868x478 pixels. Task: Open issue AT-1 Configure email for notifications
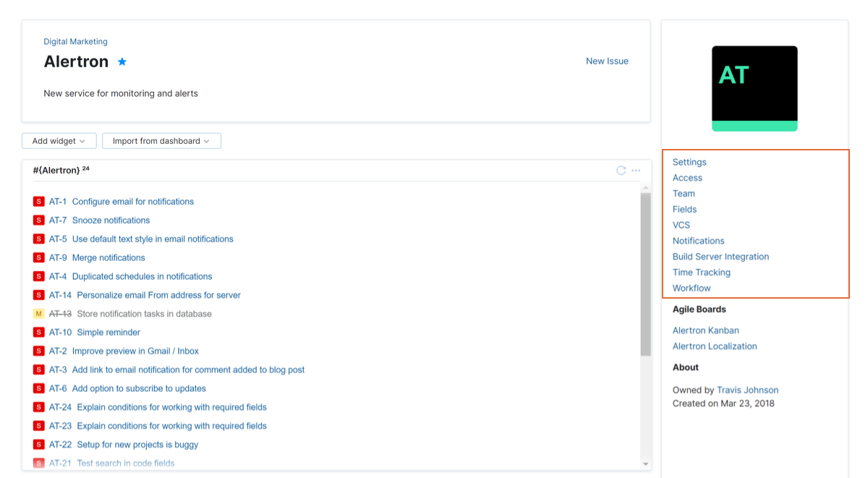pos(132,201)
